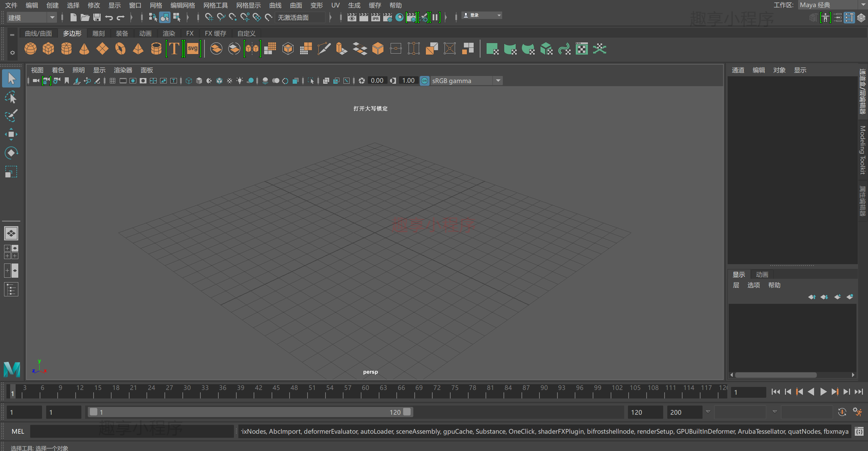Toggle snap to grids icon
The width and height of the screenshot is (868, 451).
(209, 17)
